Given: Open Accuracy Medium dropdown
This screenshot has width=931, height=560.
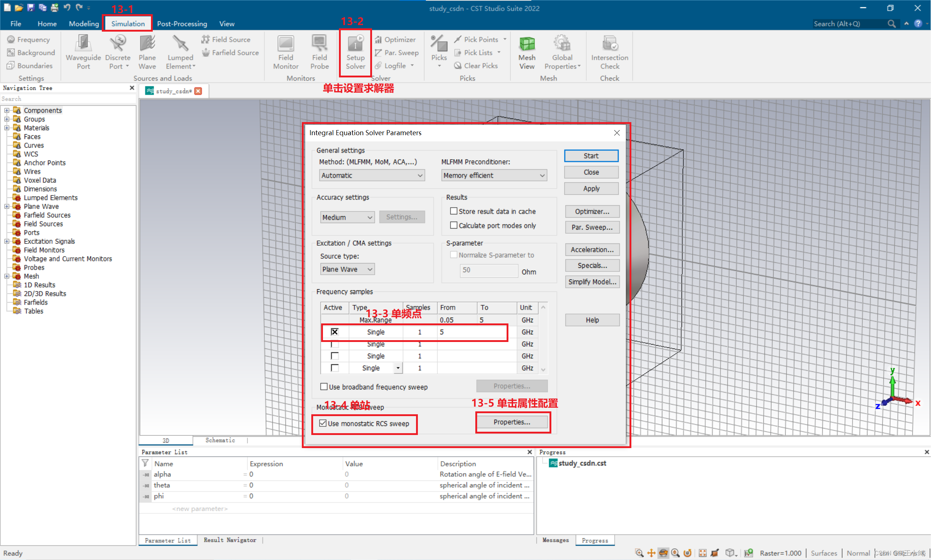Looking at the screenshot, I should pos(347,217).
